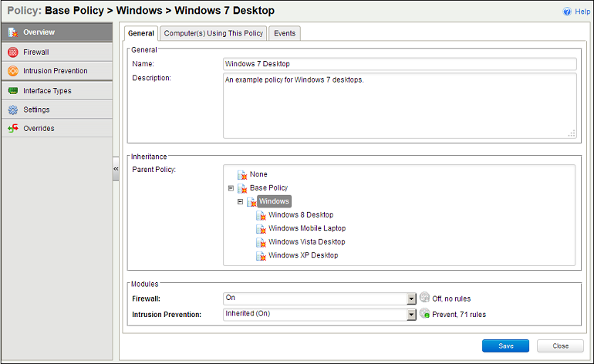Select Windows 8 Desktop in the tree
Screen dimensions: 594x364
[301, 214]
